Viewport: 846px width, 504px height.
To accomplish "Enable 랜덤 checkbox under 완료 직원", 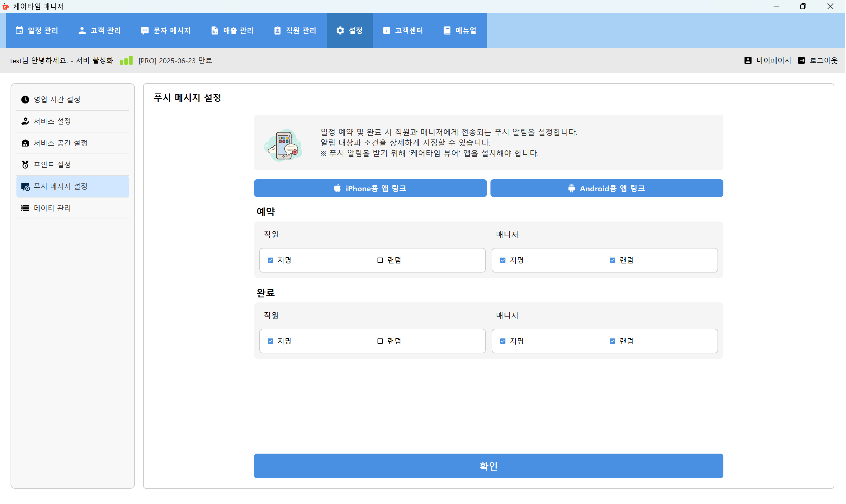I will coord(380,341).
